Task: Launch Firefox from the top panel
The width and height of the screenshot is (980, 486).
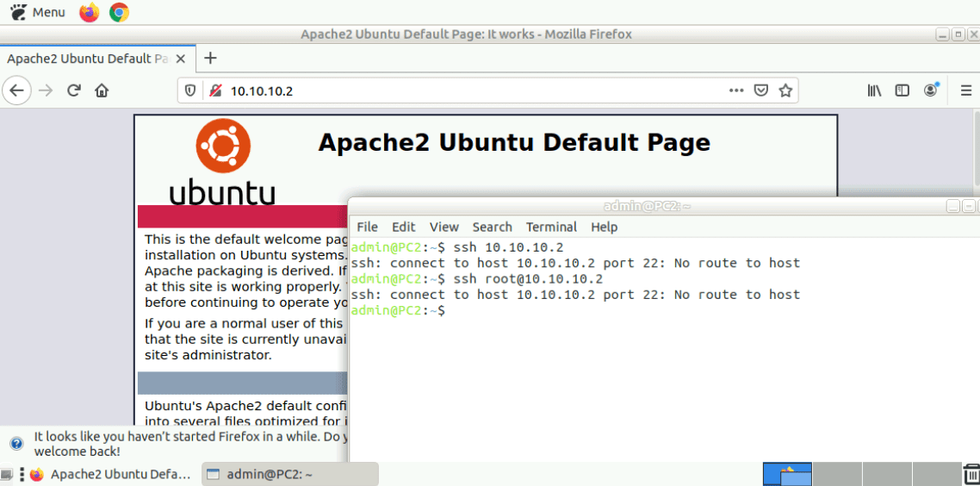Action: [90, 12]
